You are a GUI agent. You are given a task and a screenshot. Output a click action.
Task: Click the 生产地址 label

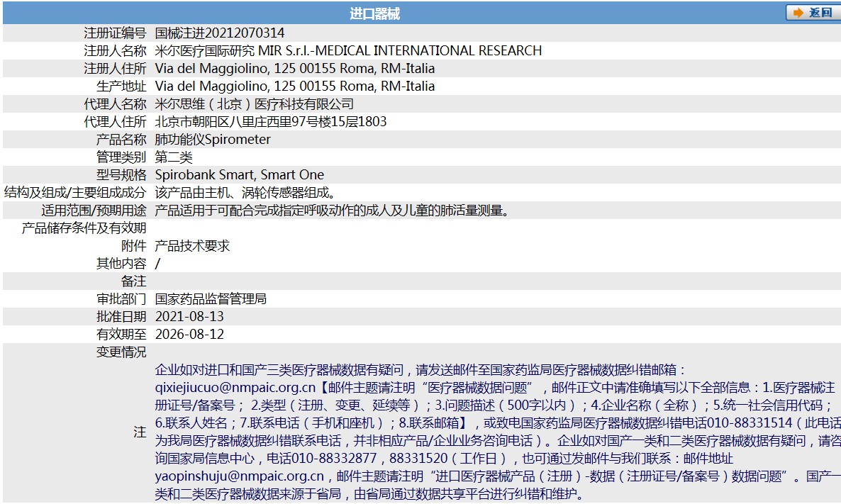121,86
